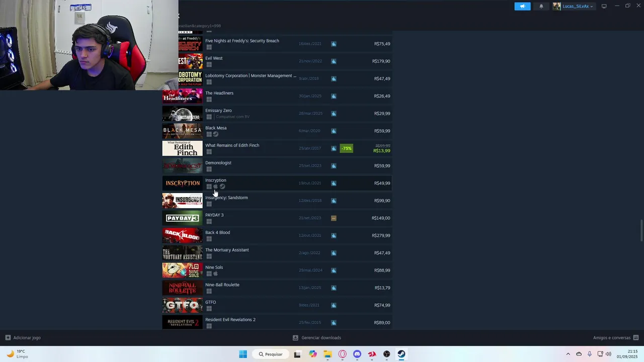Click Inscryption SteamOS platform icon
644x362 pixels.
point(222,187)
